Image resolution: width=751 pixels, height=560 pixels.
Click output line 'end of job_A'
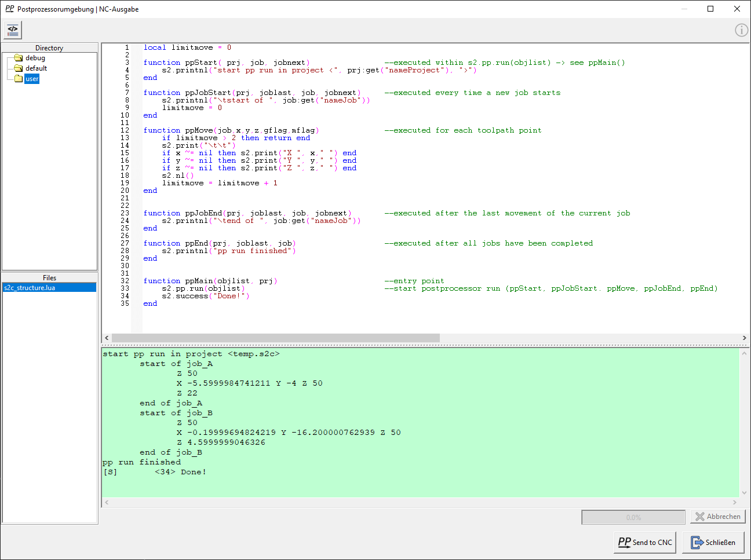pos(171,403)
